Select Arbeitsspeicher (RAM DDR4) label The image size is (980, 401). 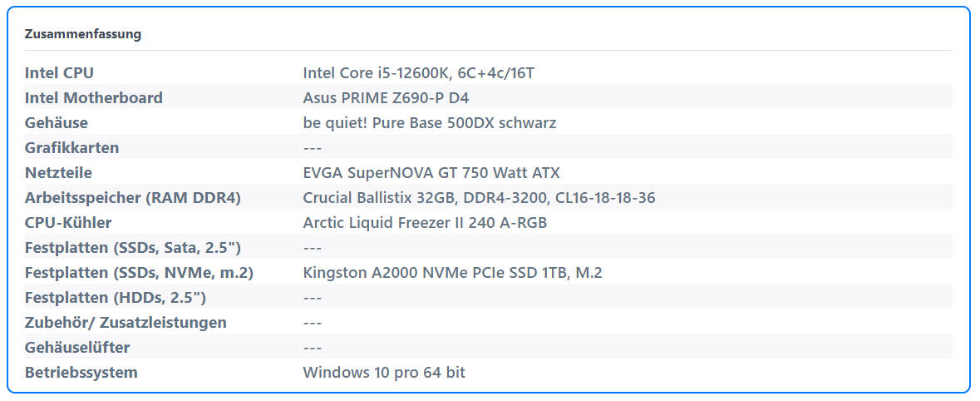[x=132, y=198]
